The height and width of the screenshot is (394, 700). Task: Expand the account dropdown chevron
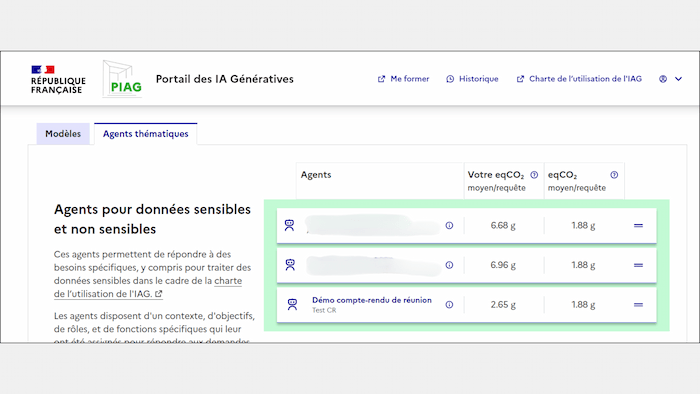point(678,79)
